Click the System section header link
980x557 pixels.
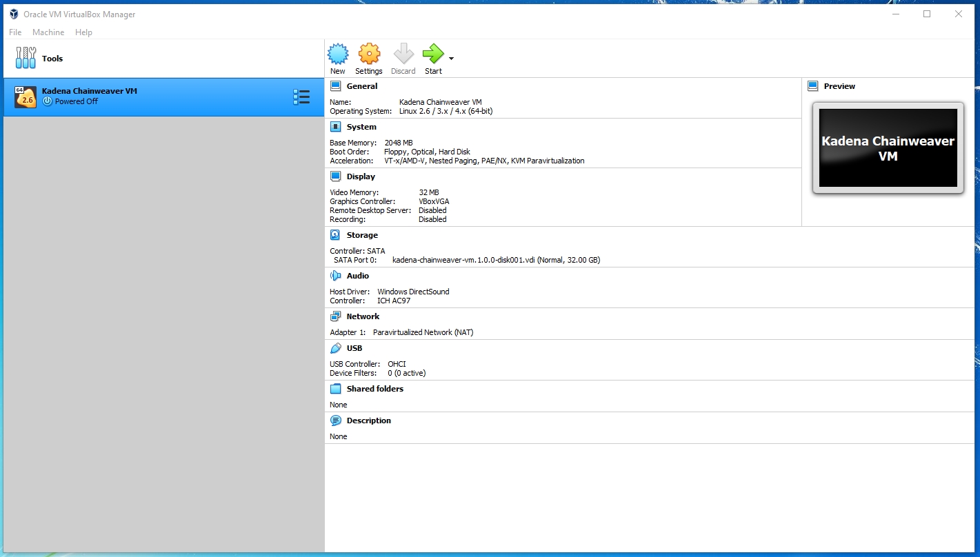pos(361,127)
